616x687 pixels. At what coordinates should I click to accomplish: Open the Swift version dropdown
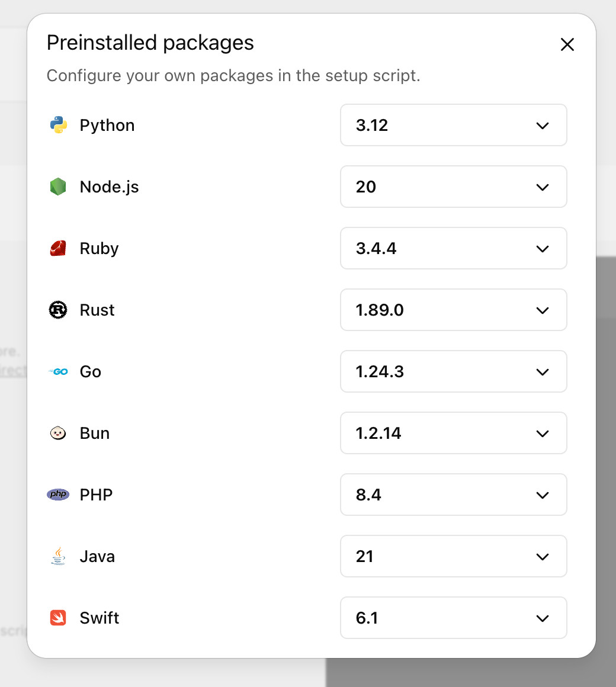pyautogui.click(x=454, y=618)
